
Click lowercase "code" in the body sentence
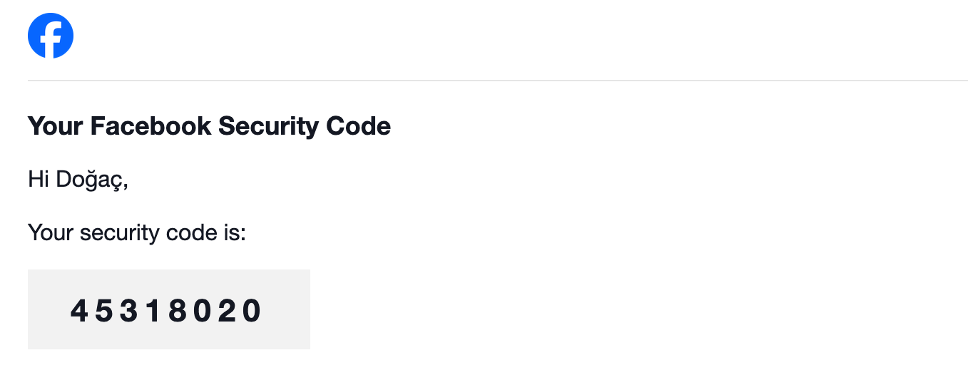[x=188, y=232]
